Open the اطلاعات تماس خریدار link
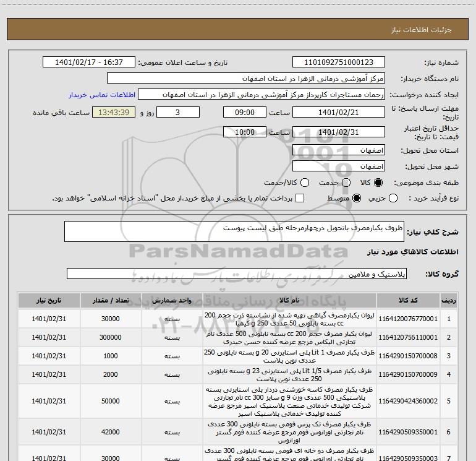Viewport: 476px width, 461px height. (x=102, y=95)
